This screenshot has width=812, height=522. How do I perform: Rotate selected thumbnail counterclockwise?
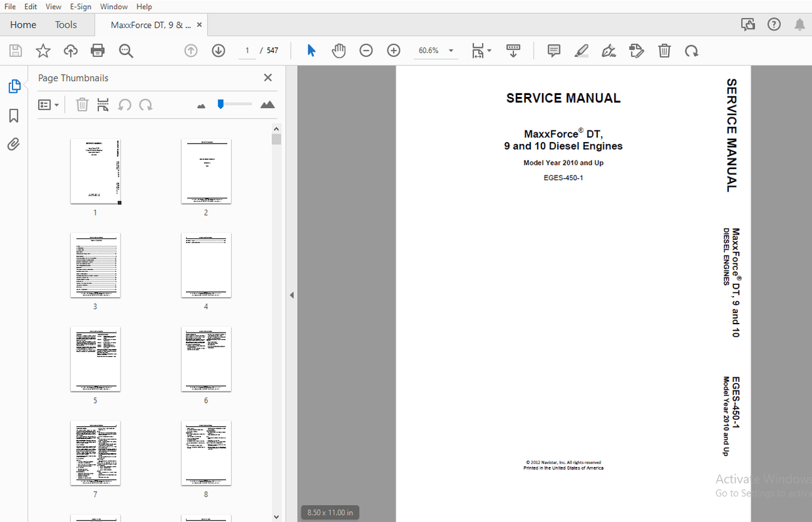click(124, 104)
